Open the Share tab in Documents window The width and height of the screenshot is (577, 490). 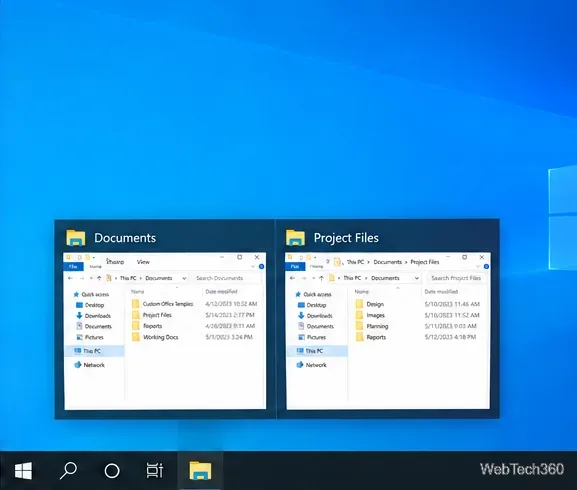115,262
